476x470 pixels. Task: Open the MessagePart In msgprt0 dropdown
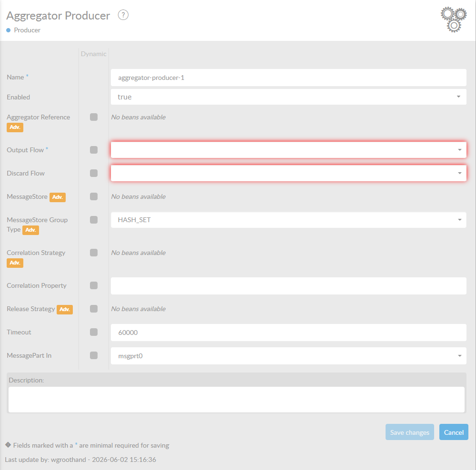tap(288, 356)
